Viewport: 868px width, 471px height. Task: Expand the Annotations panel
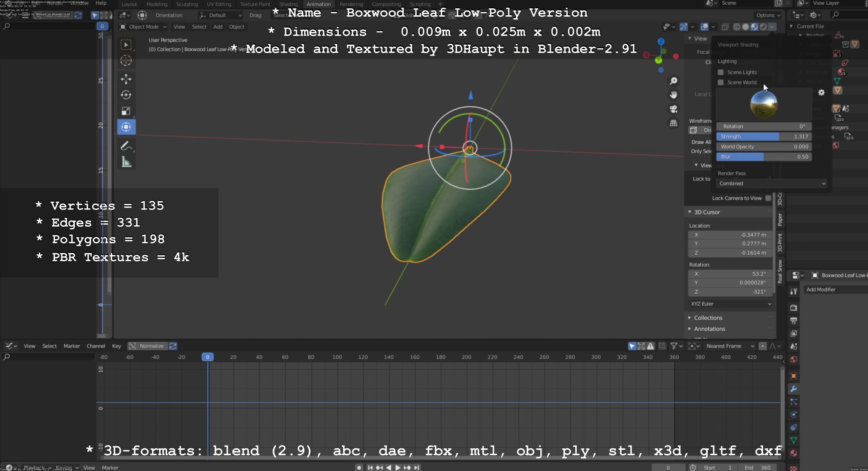coord(709,329)
